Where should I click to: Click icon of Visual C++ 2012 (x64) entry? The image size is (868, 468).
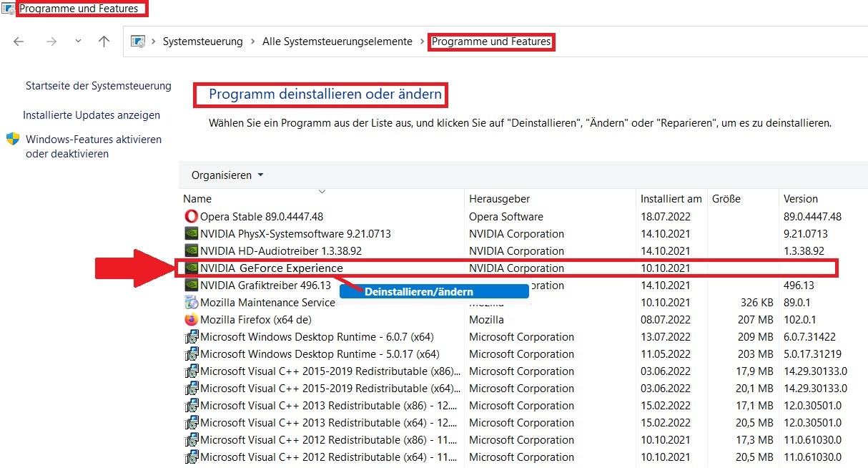pos(191,457)
